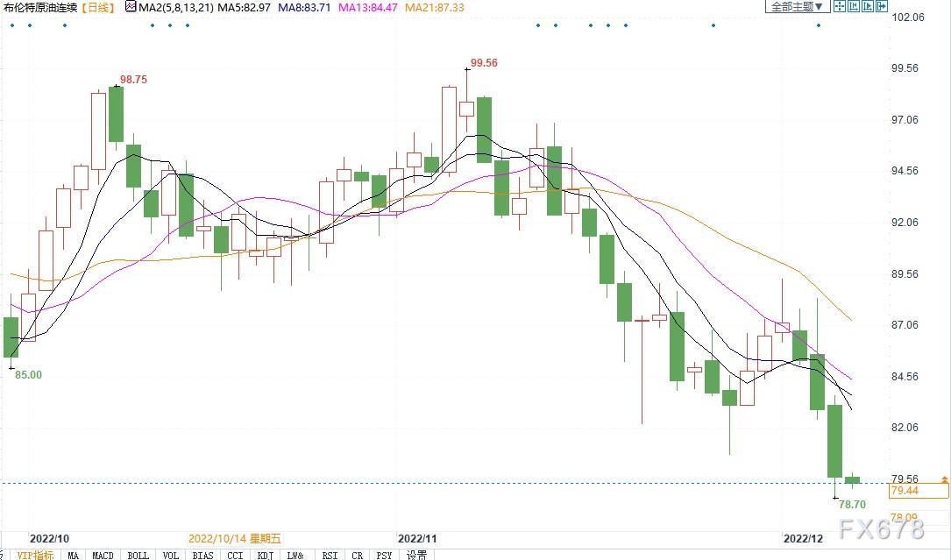Click the MA2(5,8,13,21) indicator label
This screenshot has height=560, width=951.
(x=174, y=7)
